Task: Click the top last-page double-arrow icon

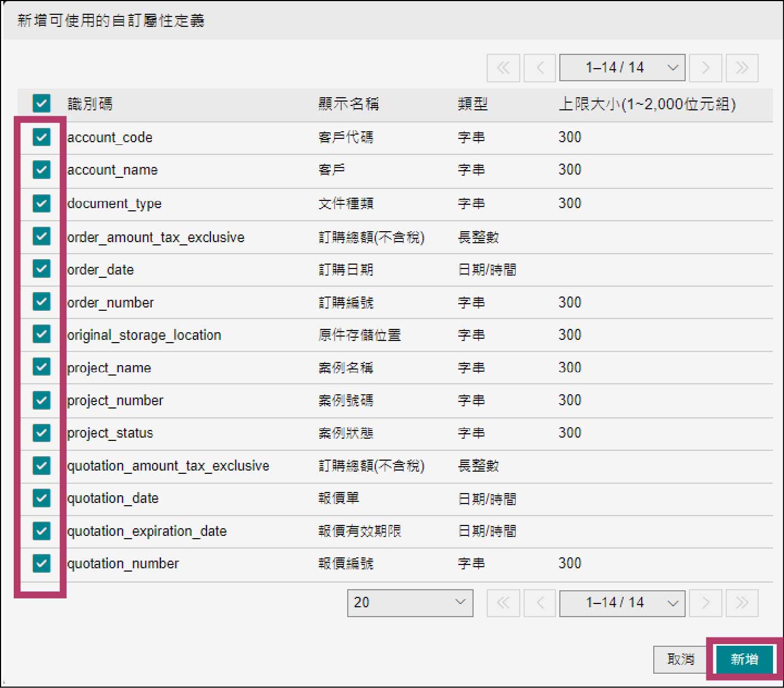Action: 742,68
